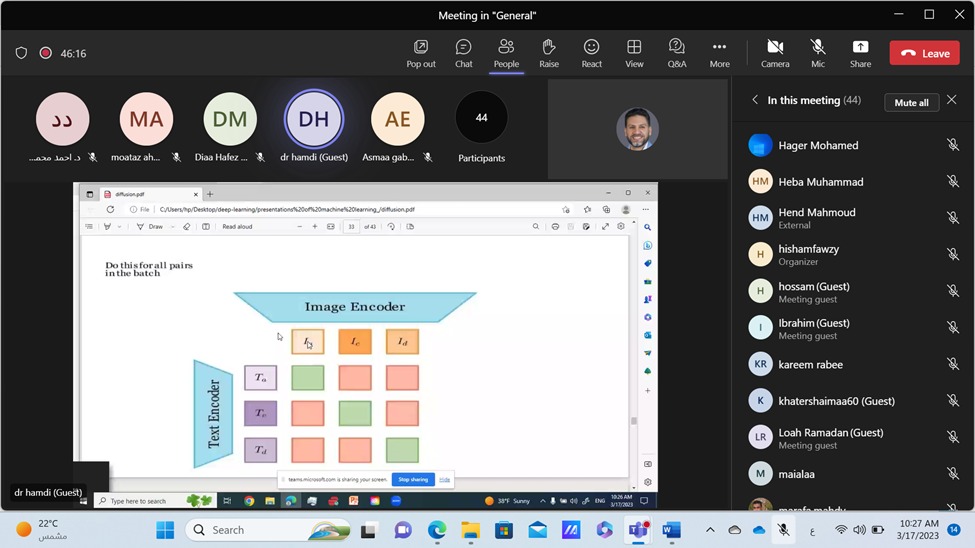The width and height of the screenshot is (975, 548).
Task: Expand the More options menu
Action: (719, 53)
